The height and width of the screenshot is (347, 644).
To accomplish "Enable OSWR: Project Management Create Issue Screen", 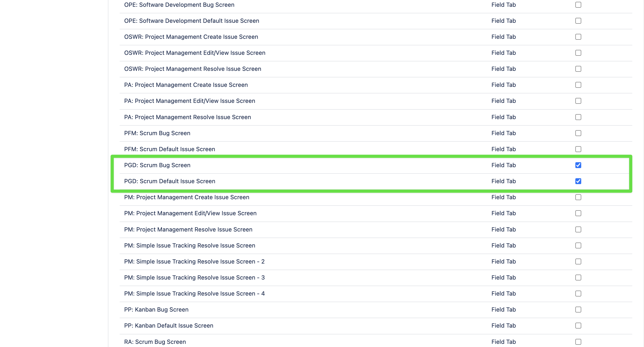I will coord(578,37).
